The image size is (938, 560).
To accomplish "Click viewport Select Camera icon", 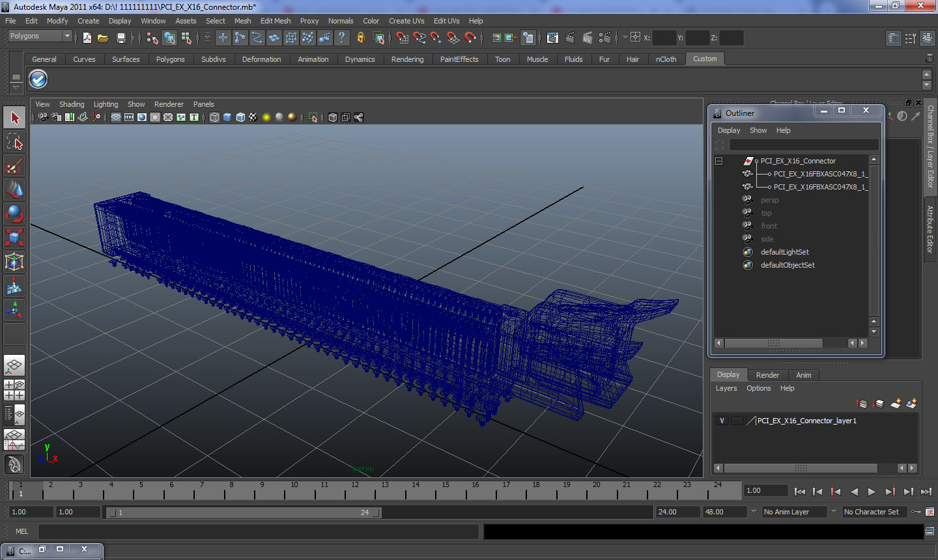I will click(43, 117).
